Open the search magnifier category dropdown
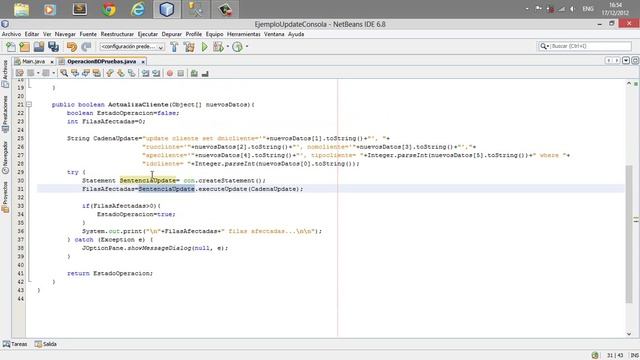This screenshot has height=360, width=640. [x=544, y=46]
